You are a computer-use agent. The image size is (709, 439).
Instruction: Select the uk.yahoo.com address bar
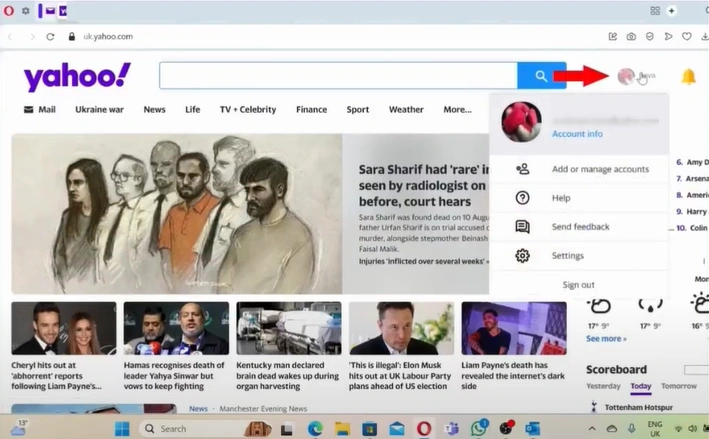(x=108, y=37)
